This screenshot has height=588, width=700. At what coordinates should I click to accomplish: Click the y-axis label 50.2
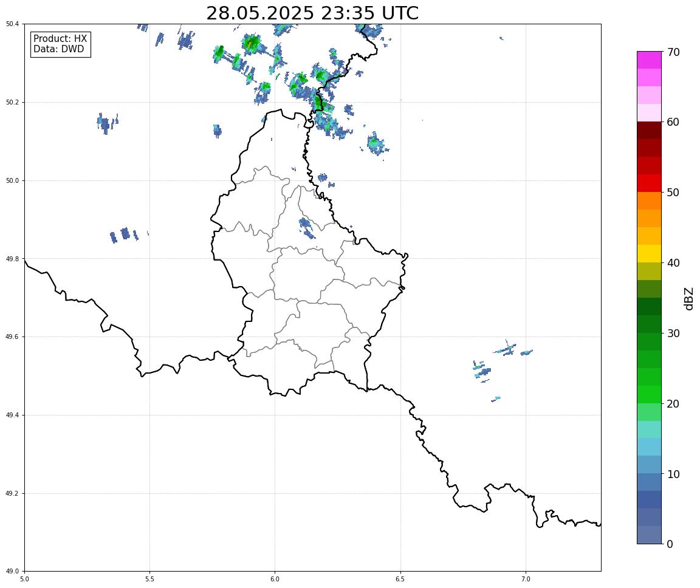(13, 102)
